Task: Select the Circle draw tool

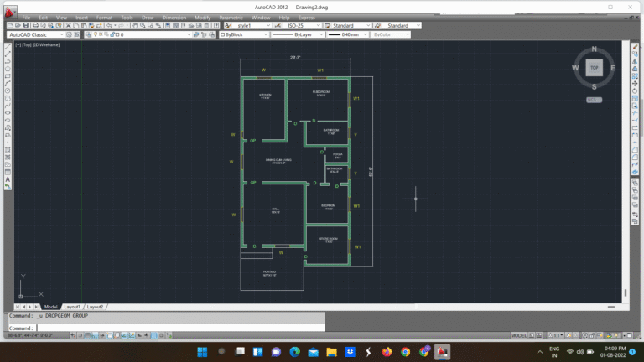Action: coord(8,90)
